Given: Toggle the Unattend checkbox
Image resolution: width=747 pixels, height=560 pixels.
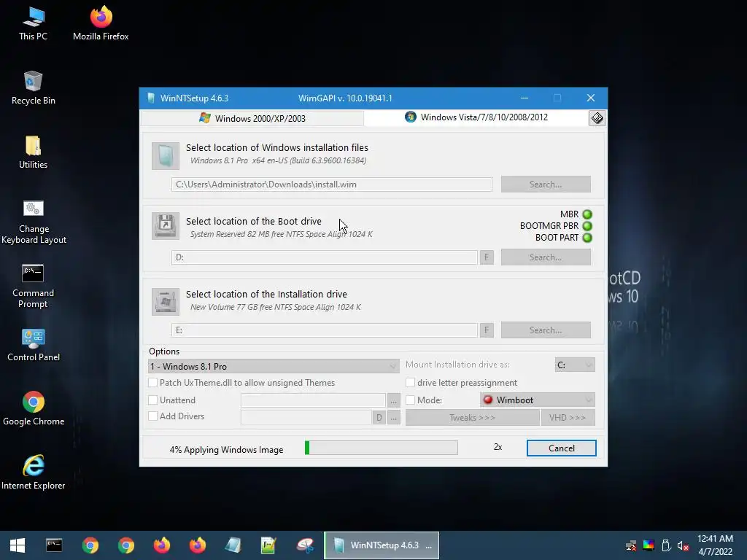Looking at the screenshot, I should tap(153, 400).
